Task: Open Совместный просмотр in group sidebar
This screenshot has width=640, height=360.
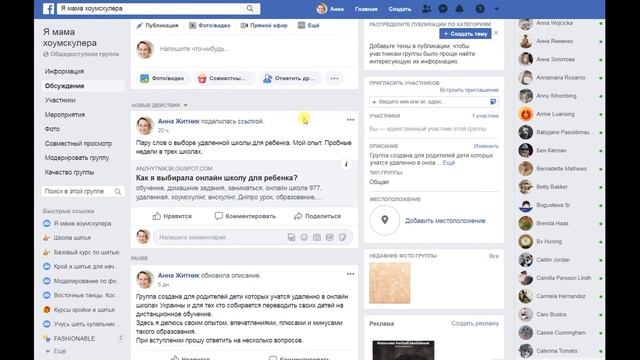Action: (78, 144)
